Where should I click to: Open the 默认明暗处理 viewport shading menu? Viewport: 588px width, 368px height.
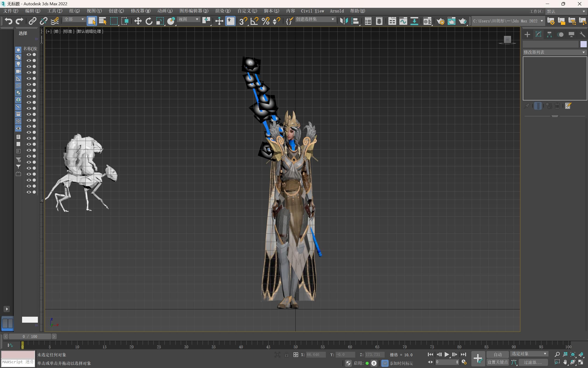coord(90,32)
